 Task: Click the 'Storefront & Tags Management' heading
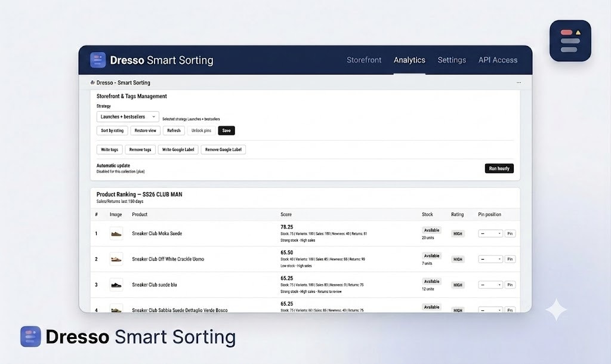click(x=132, y=96)
